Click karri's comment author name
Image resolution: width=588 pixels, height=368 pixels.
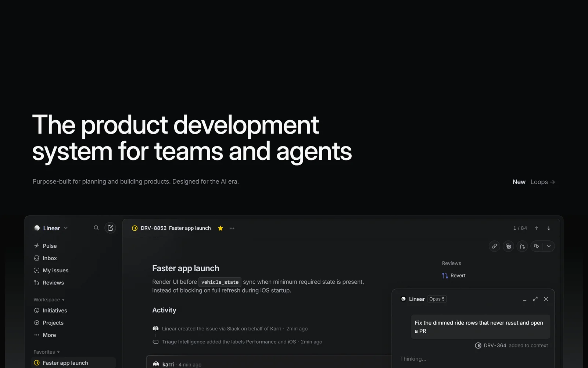pyautogui.click(x=168, y=364)
